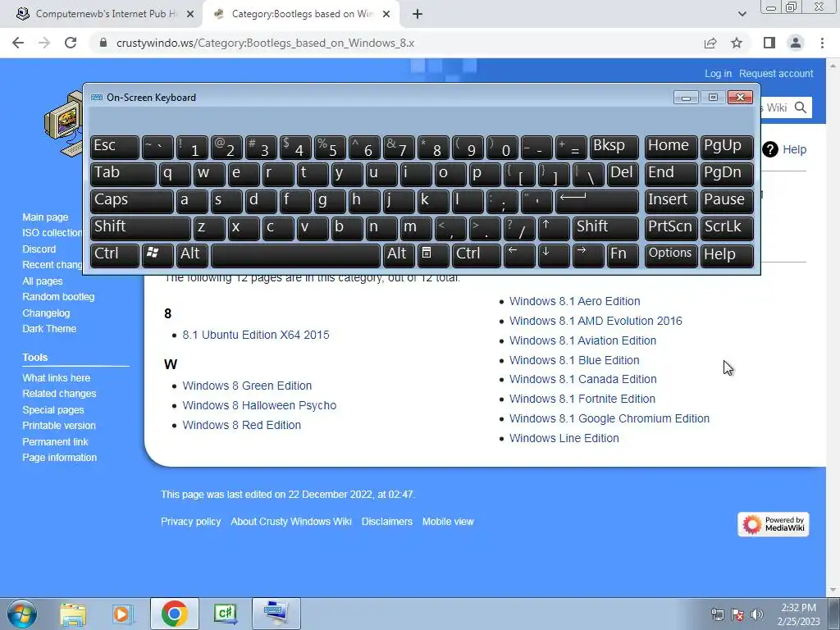
Task: Click the Log in link
Action: (718, 74)
